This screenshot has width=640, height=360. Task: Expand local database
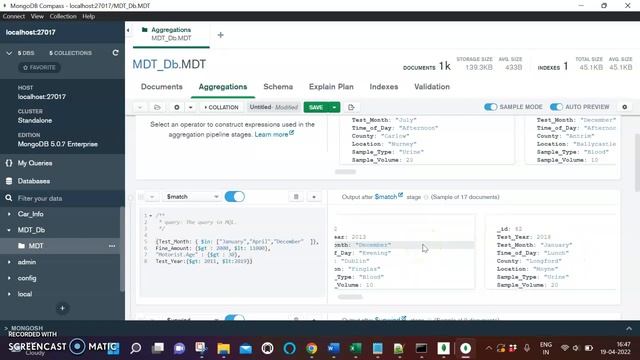pyautogui.click(x=9, y=294)
